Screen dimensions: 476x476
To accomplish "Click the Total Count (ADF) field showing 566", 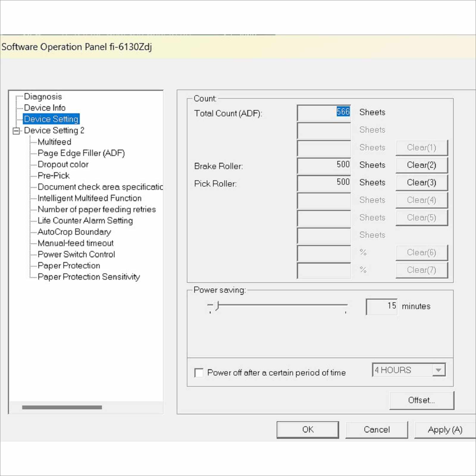I will 324,113.
